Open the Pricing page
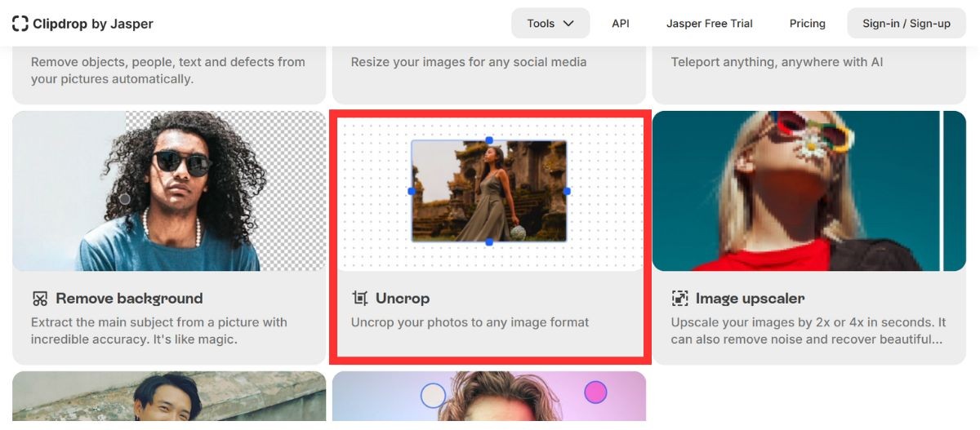The width and height of the screenshot is (980, 430). [x=808, y=24]
